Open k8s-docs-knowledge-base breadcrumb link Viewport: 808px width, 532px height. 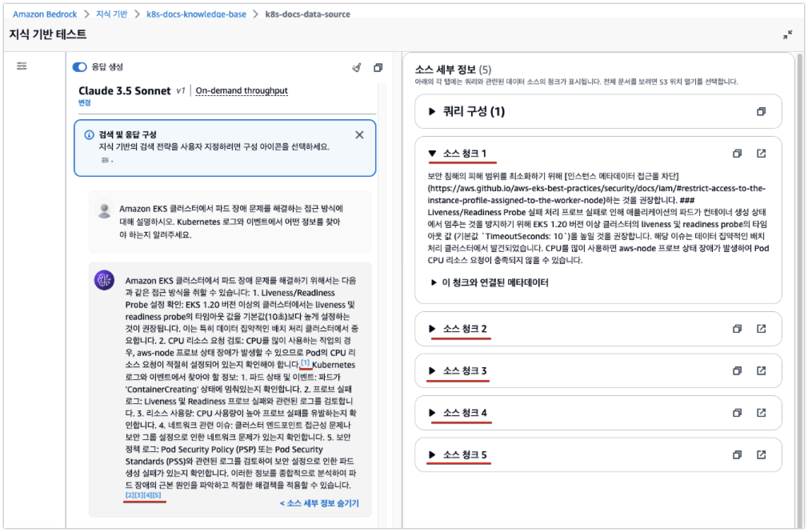tap(196, 14)
